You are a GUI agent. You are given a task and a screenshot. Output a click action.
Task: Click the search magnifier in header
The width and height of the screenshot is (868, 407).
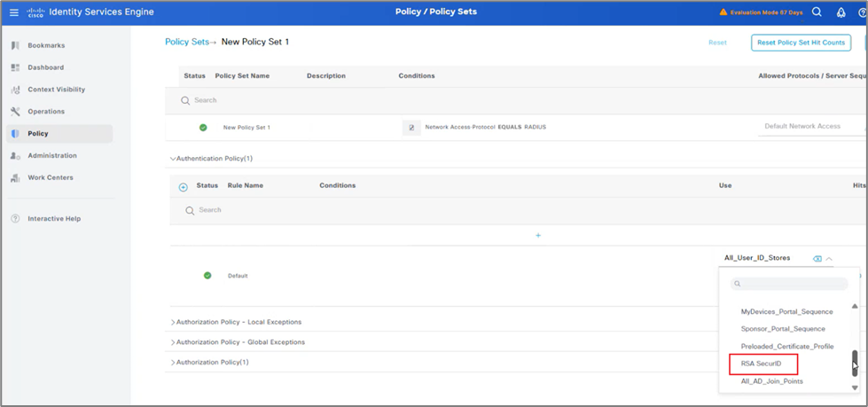coord(817,12)
